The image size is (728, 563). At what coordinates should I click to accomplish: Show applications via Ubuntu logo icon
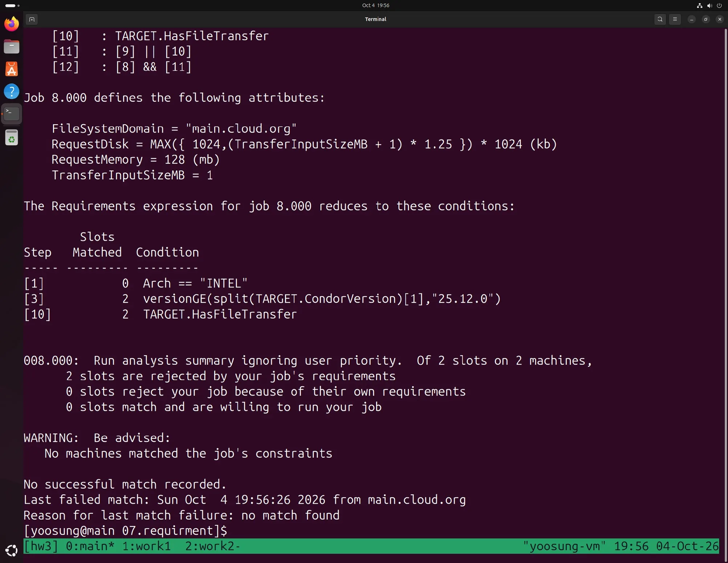pos(12,551)
